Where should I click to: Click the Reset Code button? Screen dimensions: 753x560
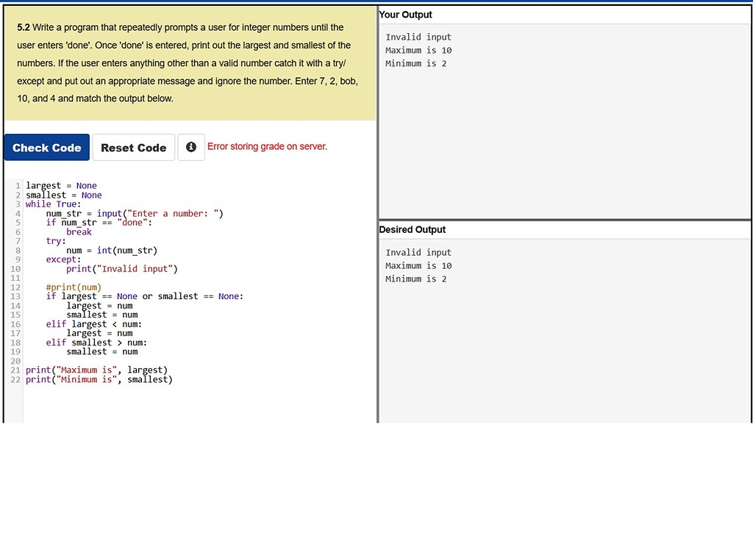133,147
